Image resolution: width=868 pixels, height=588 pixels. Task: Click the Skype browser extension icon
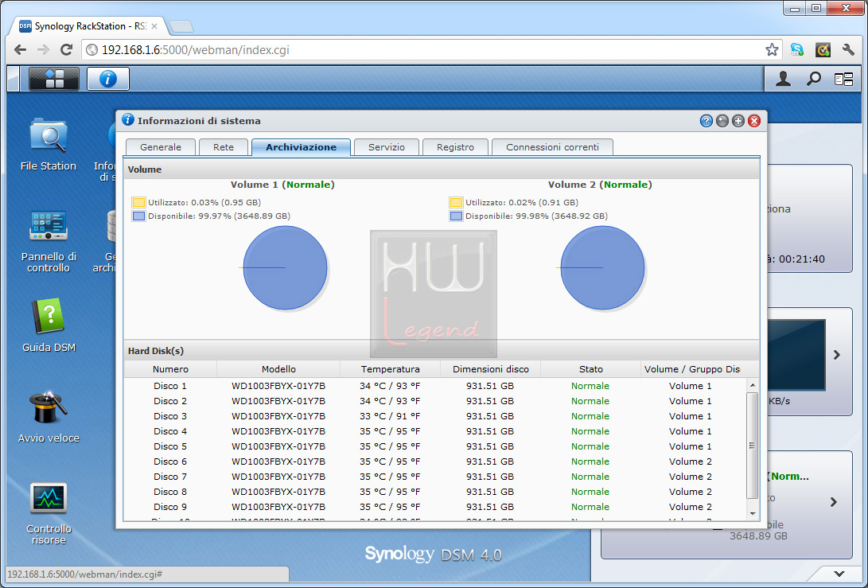point(797,50)
